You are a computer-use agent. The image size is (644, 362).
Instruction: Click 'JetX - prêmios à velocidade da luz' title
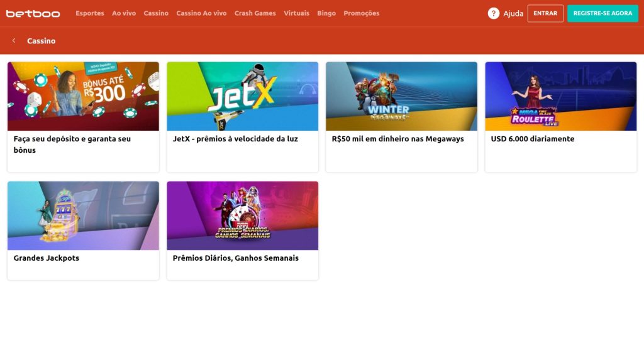(235, 139)
